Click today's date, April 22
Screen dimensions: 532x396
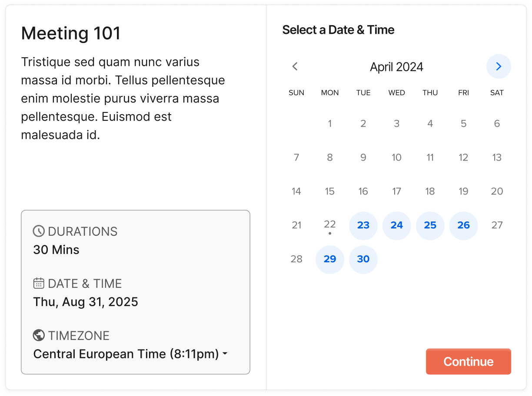pos(330,224)
